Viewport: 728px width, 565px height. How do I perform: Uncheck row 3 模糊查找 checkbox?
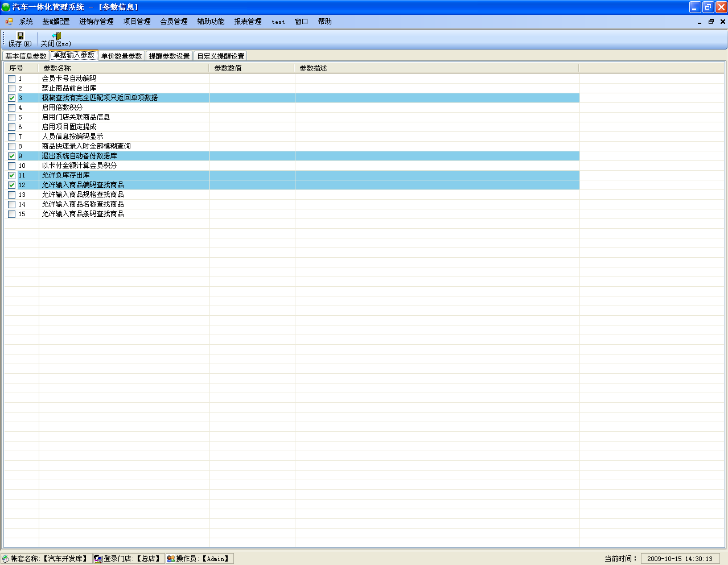tap(11, 98)
